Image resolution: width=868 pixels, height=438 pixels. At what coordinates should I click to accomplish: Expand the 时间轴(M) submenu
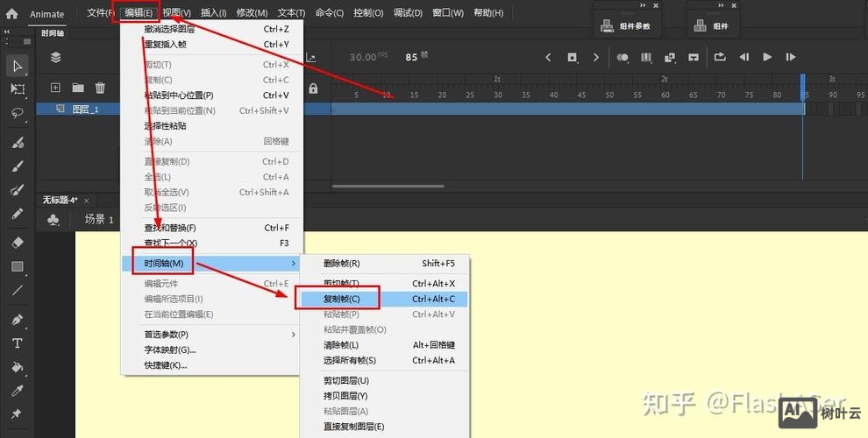[x=212, y=264]
